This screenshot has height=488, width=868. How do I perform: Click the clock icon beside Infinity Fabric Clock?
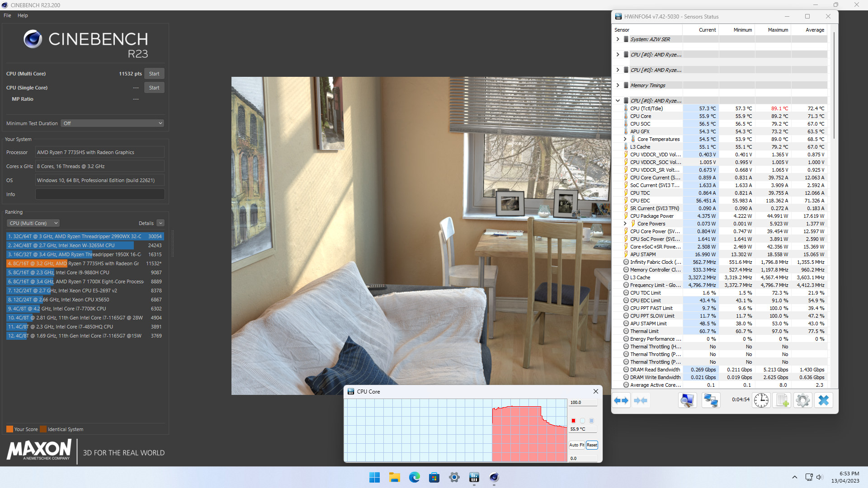626,262
